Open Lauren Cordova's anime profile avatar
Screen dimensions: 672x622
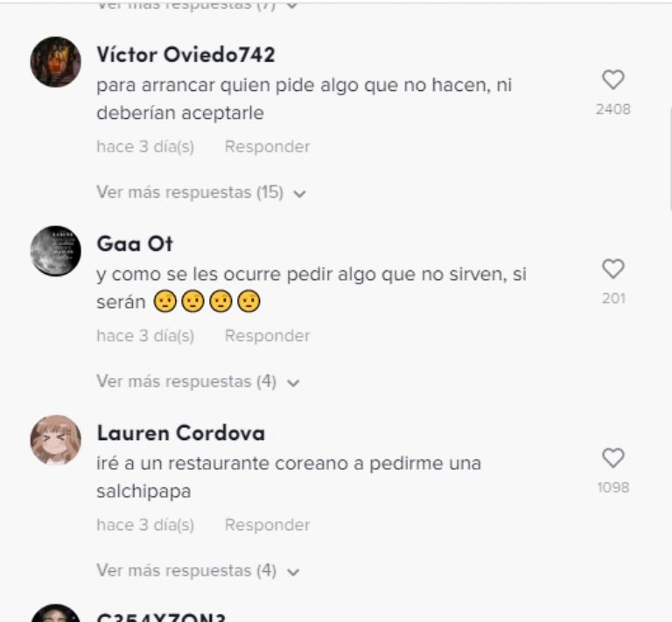click(x=56, y=440)
